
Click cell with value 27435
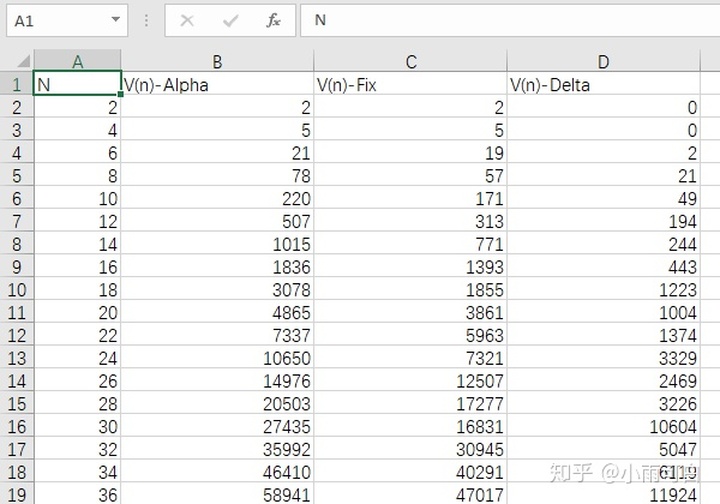click(x=217, y=426)
